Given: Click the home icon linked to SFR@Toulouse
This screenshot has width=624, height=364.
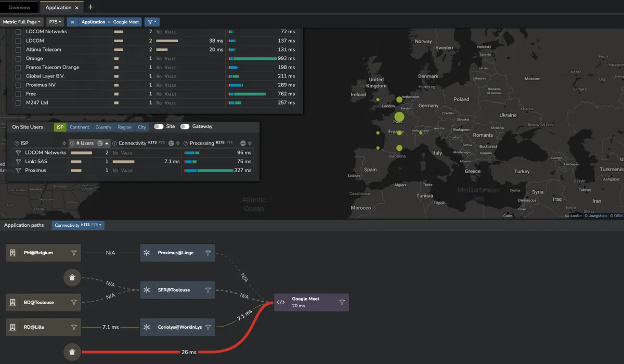Looking at the screenshot, I should (72, 278).
